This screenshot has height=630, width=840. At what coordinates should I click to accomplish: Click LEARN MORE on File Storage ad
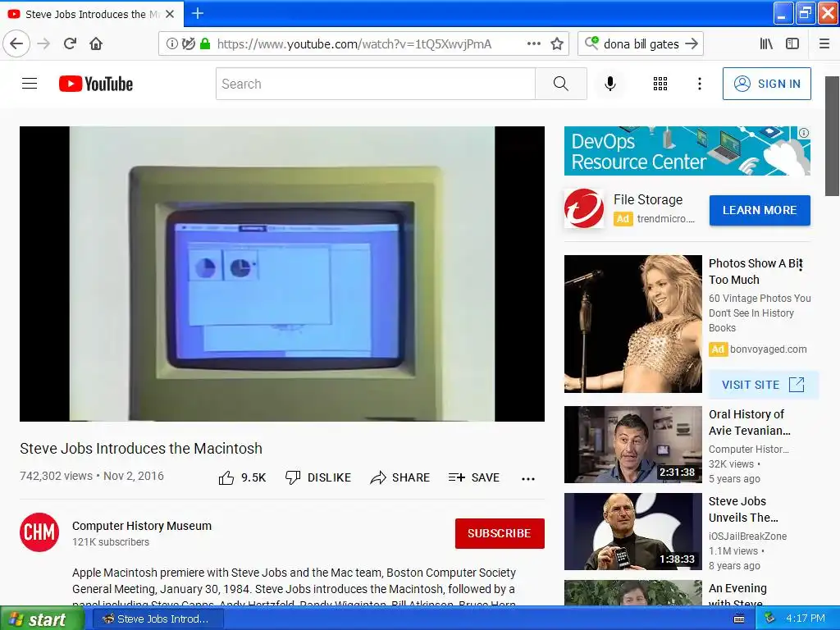point(760,210)
